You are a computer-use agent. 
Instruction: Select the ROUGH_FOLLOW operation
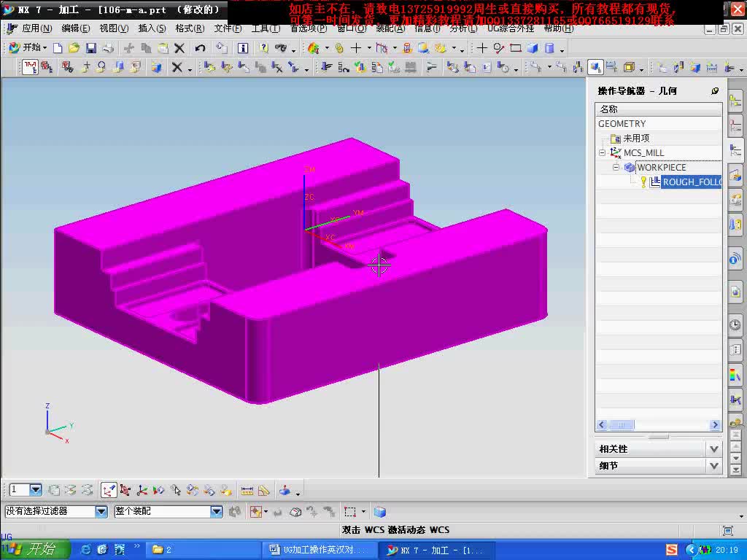pyautogui.click(x=692, y=182)
